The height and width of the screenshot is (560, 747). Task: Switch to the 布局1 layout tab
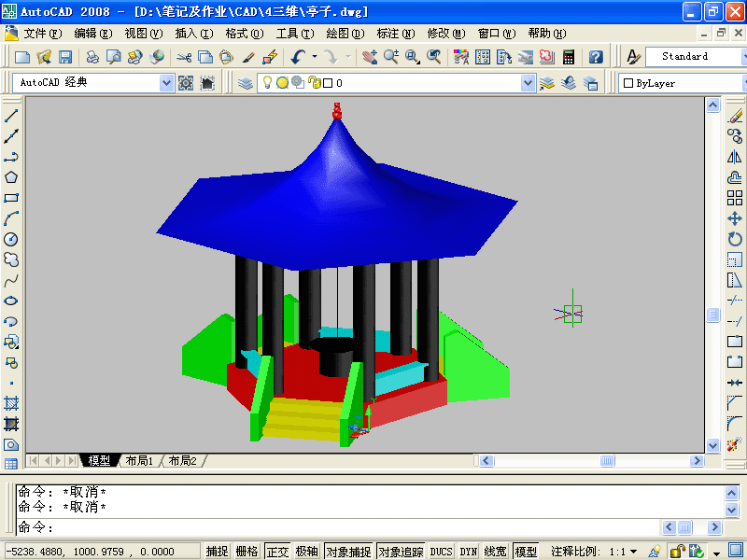click(138, 461)
